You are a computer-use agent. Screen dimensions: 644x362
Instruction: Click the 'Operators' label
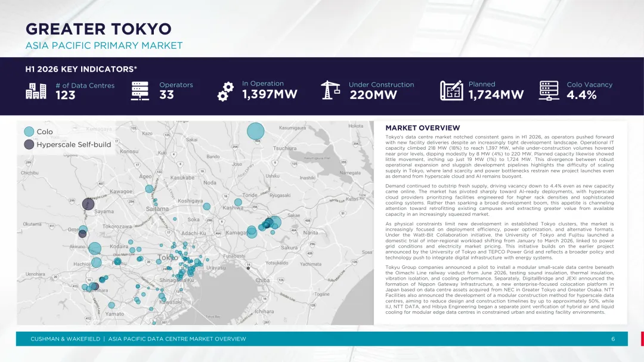pos(176,85)
